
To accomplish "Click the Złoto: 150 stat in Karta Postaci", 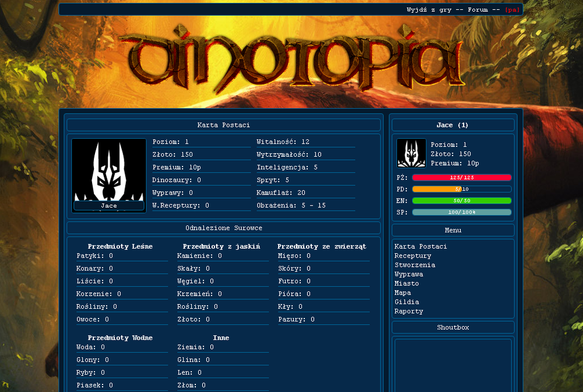I will pyautogui.click(x=202, y=154).
